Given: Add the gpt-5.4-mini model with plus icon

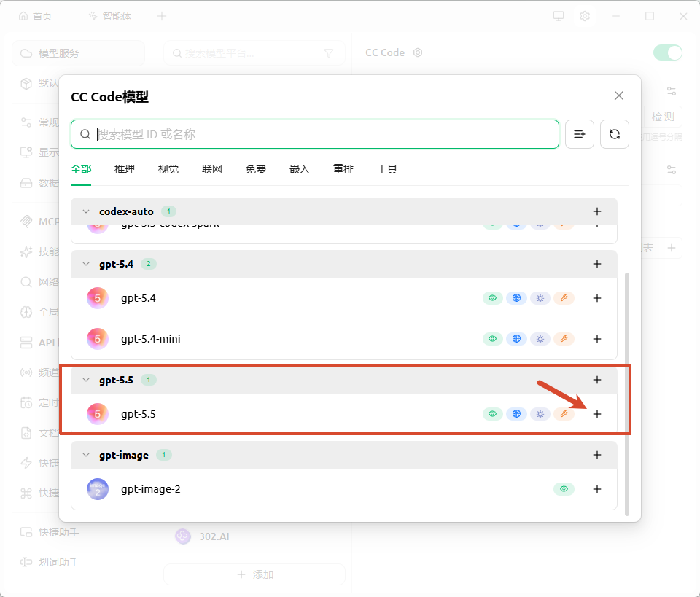Looking at the screenshot, I should click(597, 339).
